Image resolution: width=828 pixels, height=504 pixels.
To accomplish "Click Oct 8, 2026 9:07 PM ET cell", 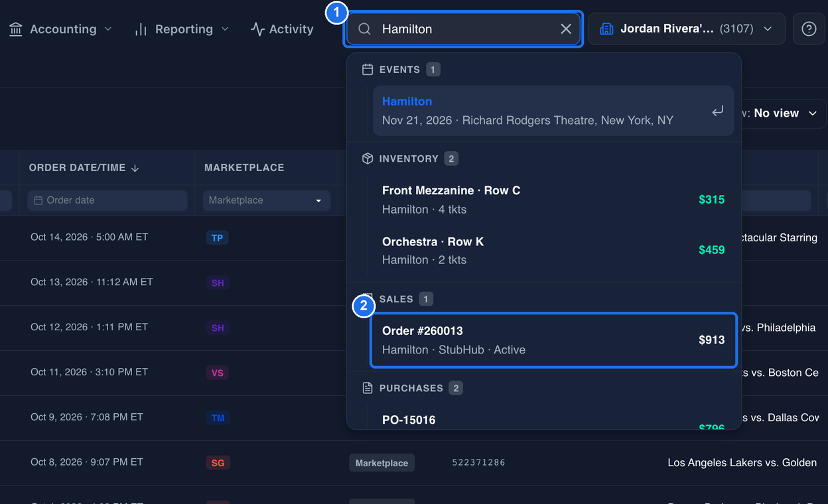I will [x=87, y=462].
